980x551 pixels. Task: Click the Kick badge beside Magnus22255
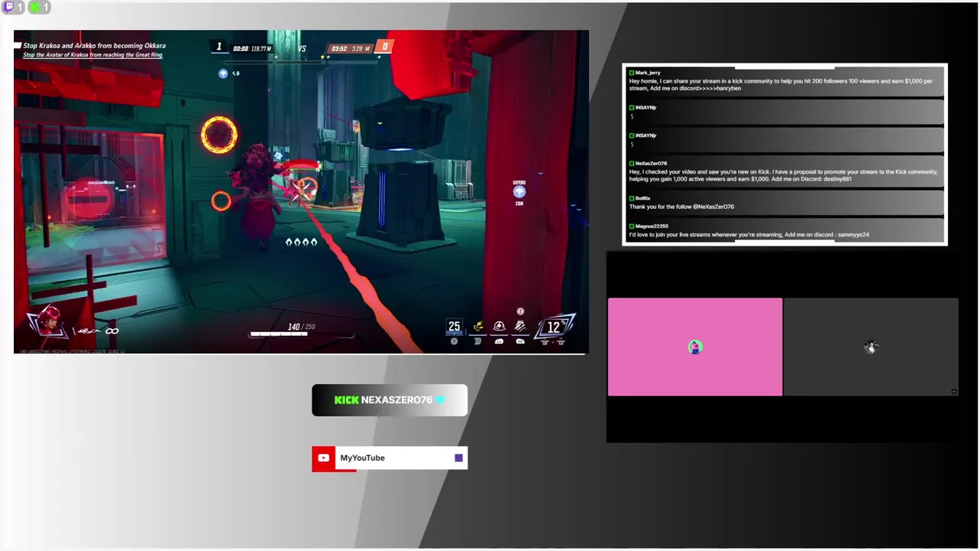pyautogui.click(x=632, y=227)
